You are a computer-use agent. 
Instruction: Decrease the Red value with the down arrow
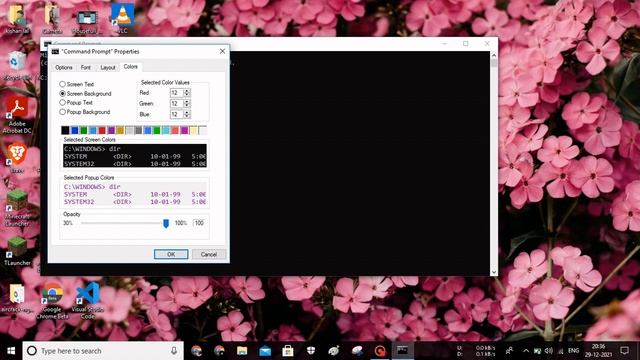187,95
